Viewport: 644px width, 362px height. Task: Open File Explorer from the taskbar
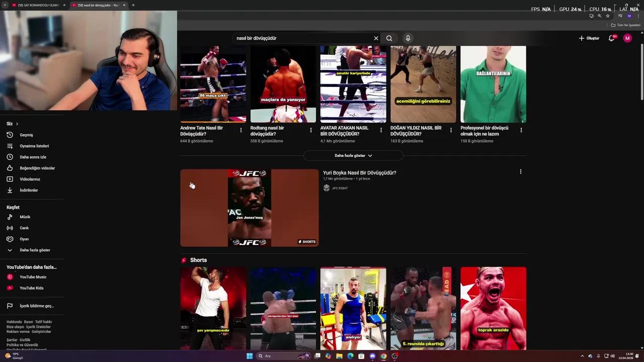339,356
